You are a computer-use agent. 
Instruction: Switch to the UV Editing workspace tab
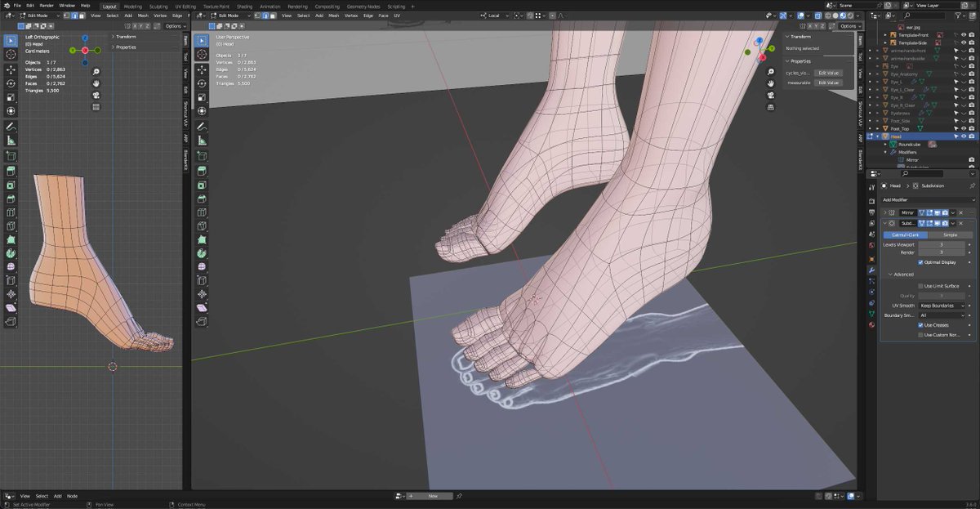click(x=185, y=6)
